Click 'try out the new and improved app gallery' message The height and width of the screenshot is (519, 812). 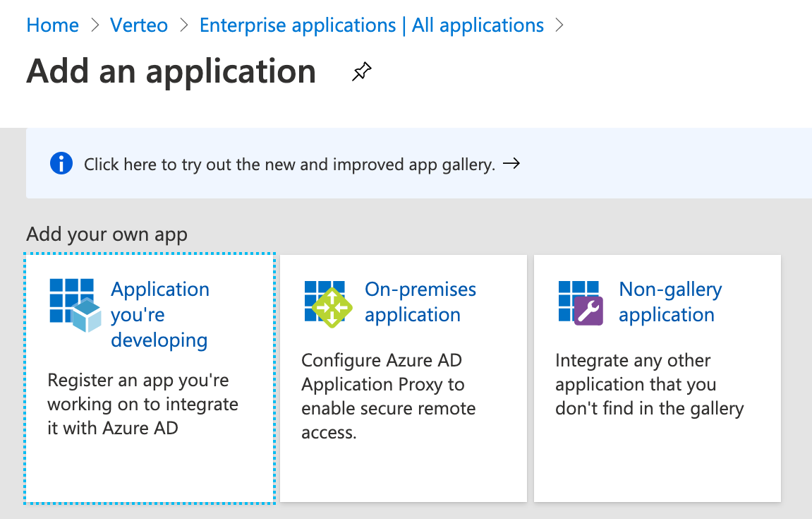tap(289, 165)
